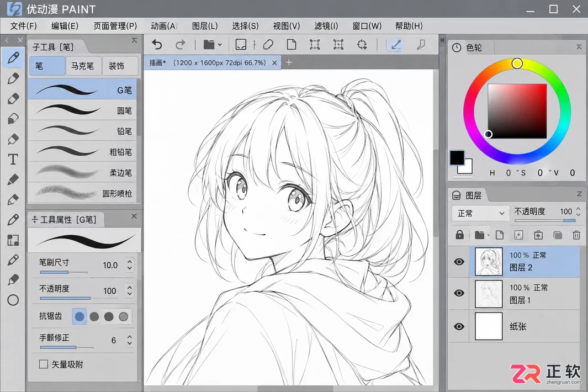The width and height of the screenshot is (588, 392).
Task: Click the sparkle layer icon in layer panel
Action: click(518, 235)
